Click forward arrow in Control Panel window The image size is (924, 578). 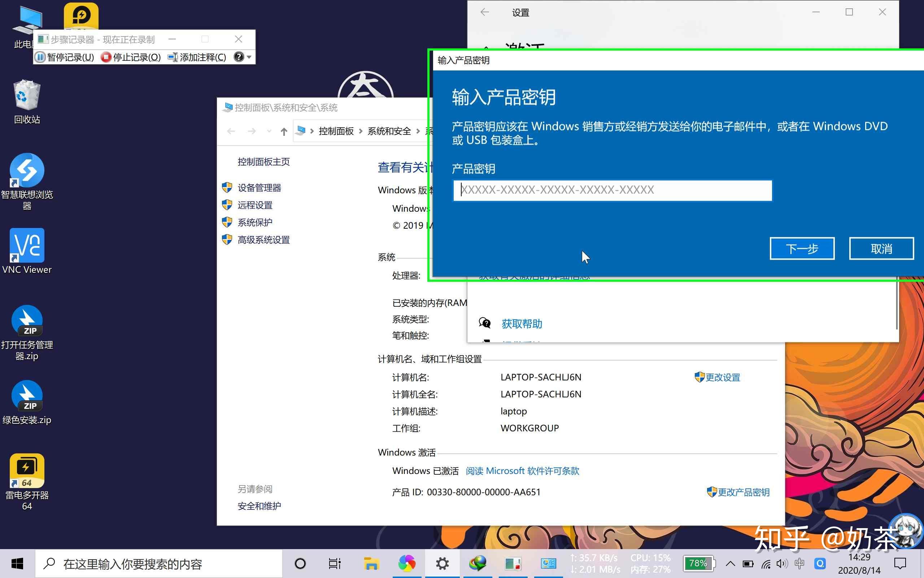coord(252,131)
